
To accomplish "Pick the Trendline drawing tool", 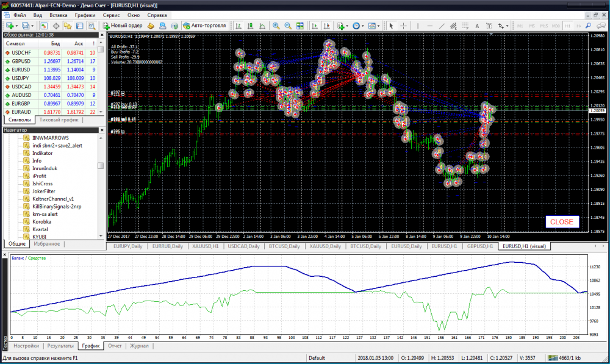I will tap(442, 26).
